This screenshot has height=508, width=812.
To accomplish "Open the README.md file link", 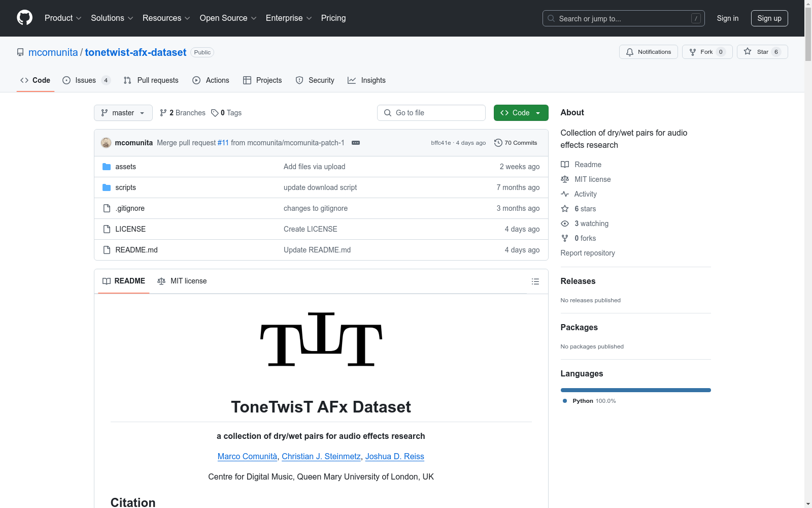I will click(137, 250).
